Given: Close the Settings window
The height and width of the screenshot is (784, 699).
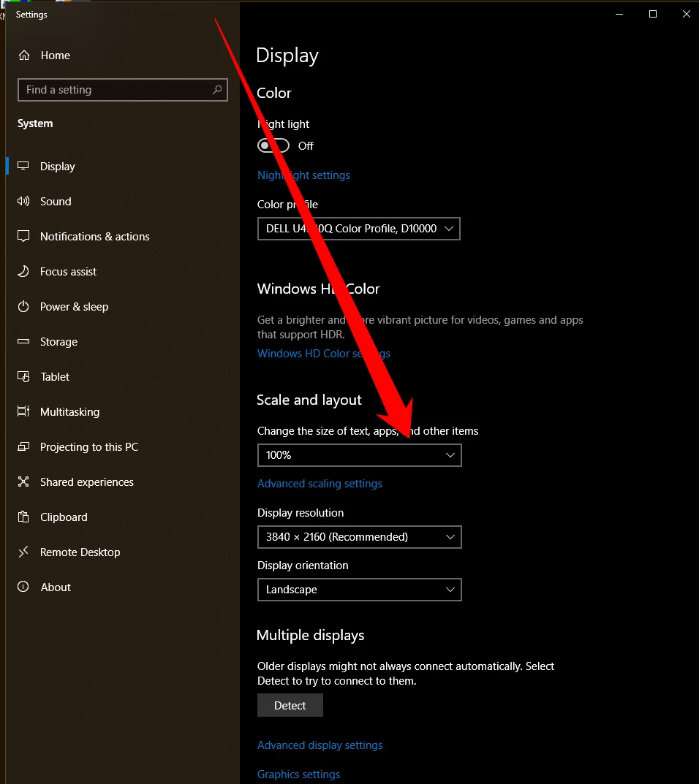Looking at the screenshot, I should pyautogui.click(x=686, y=14).
